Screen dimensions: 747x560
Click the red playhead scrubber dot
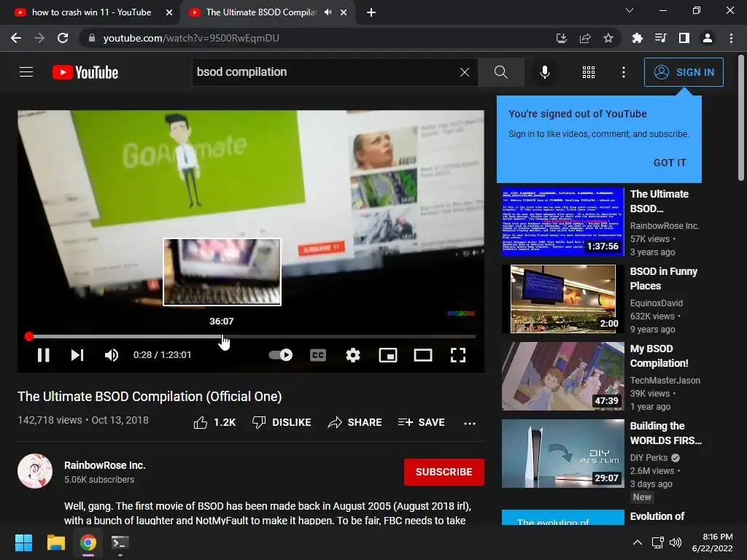click(29, 337)
